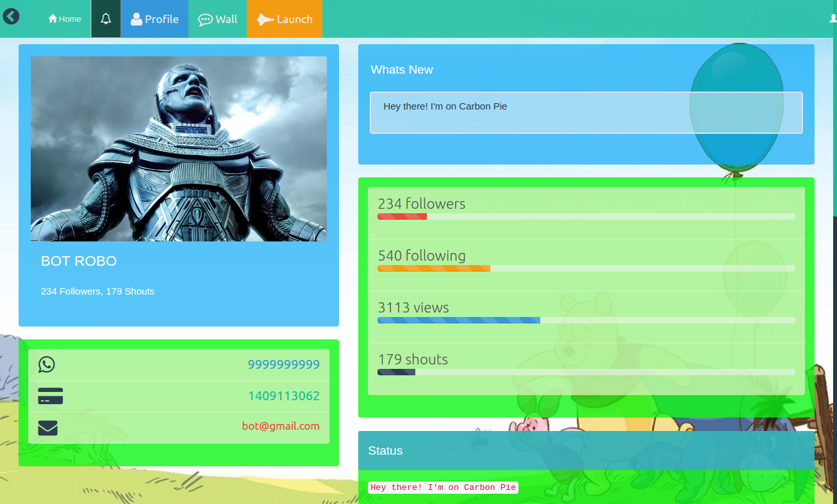Click the bot@gmail.com email link
This screenshot has width=837, height=504.
(281, 426)
